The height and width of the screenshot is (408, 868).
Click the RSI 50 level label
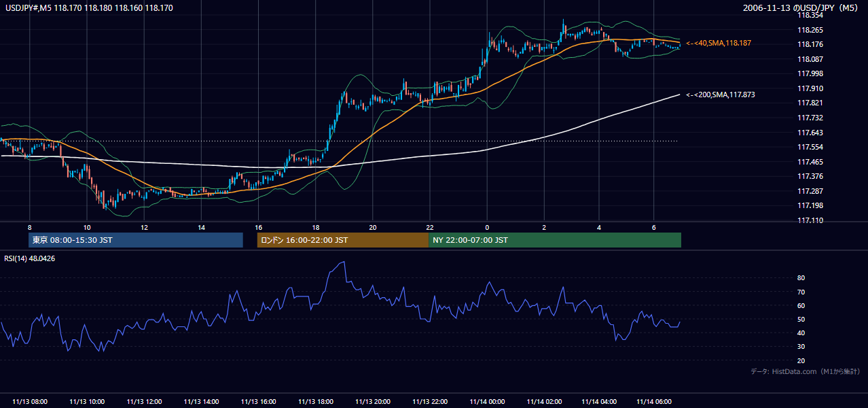coord(801,319)
